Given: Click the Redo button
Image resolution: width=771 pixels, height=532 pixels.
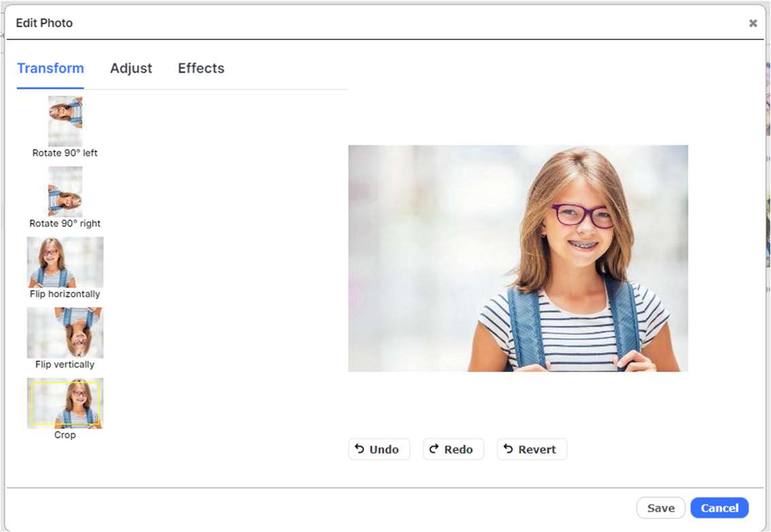Looking at the screenshot, I should tap(453, 450).
